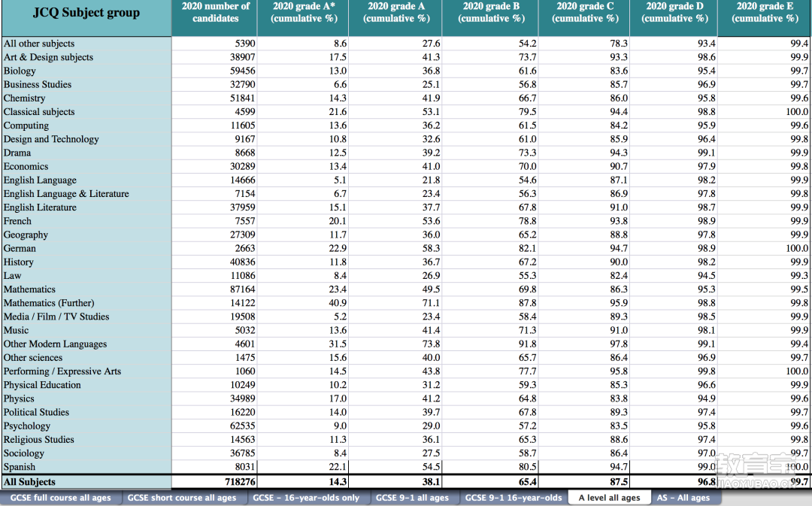Click Law's grade C value '82.4'
The image size is (812, 506).
tap(619, 275)
